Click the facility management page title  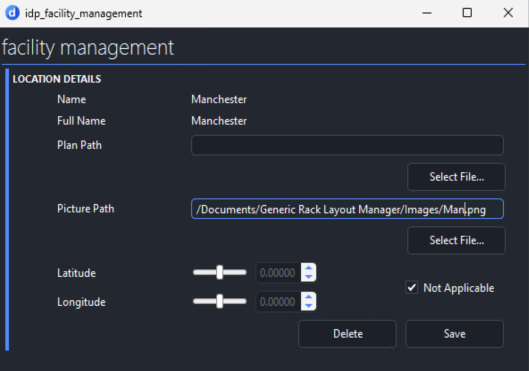coord(88,48)
